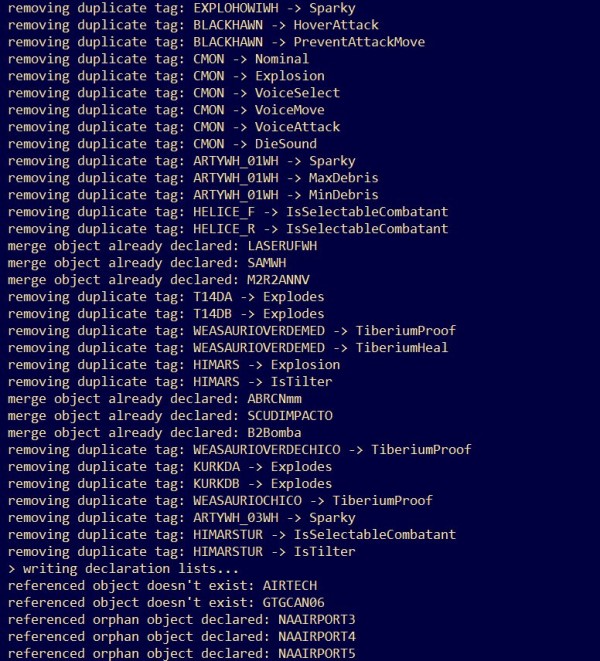
Task: Click the B2Bomba already declared line
Action: [x=155, y=433]
